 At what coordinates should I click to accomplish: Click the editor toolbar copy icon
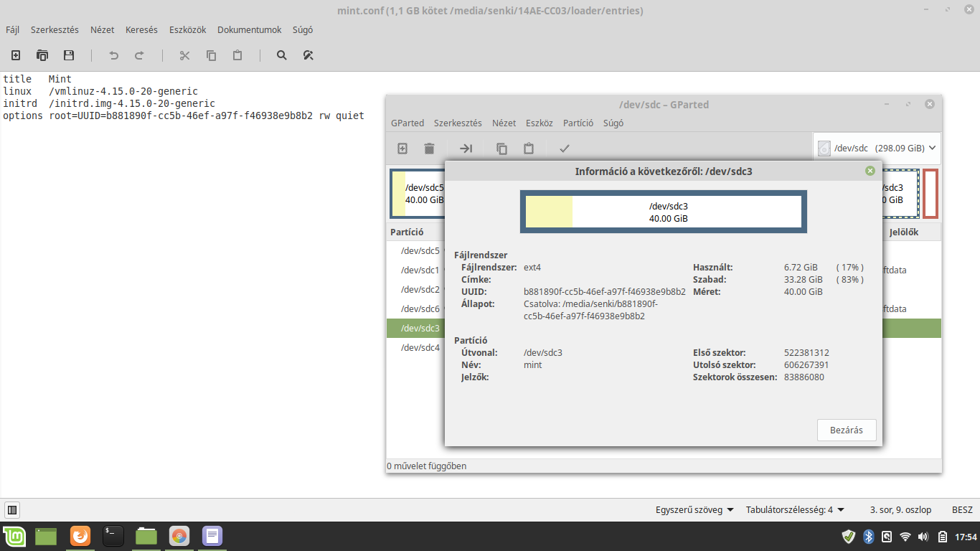(211, 55)
